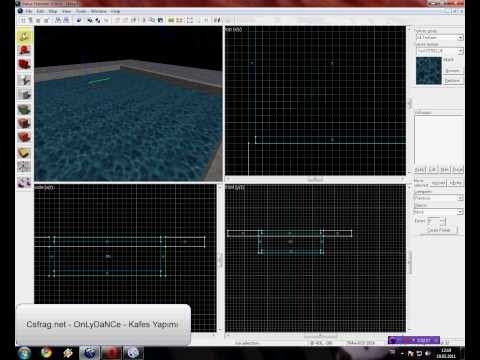Select the Magnify tool

tap(24, 50)
